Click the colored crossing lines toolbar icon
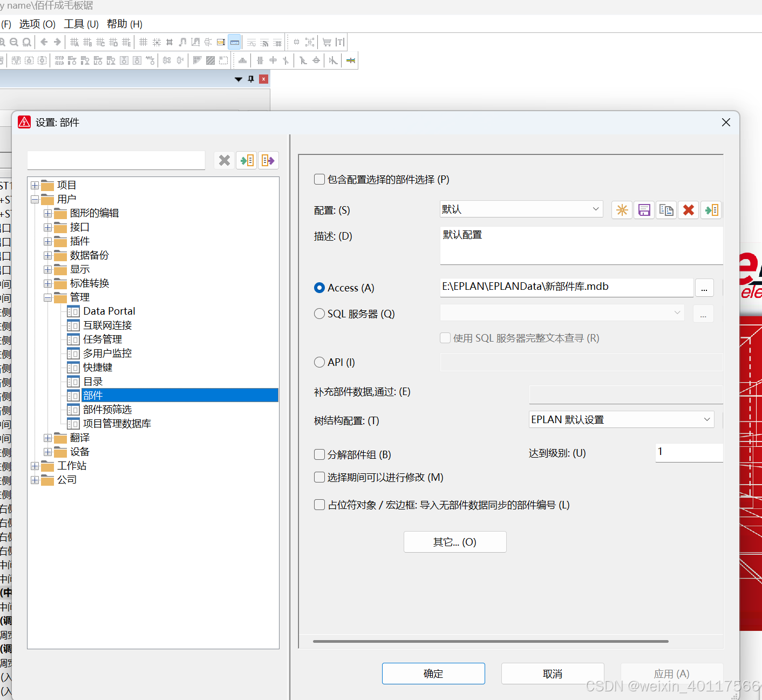This screenshot has height=700, width=762. click(351, 60)
